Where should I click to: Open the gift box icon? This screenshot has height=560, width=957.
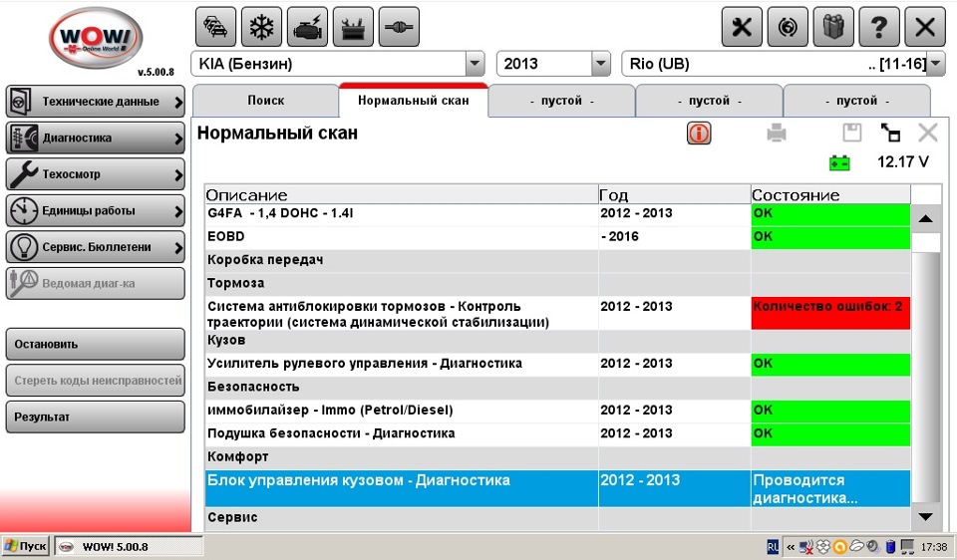[833, 27]
